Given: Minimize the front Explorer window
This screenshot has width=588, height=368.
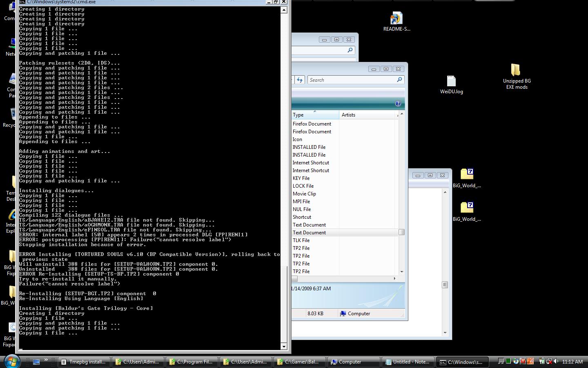Looking at the screenshot, I should (374, 69).
